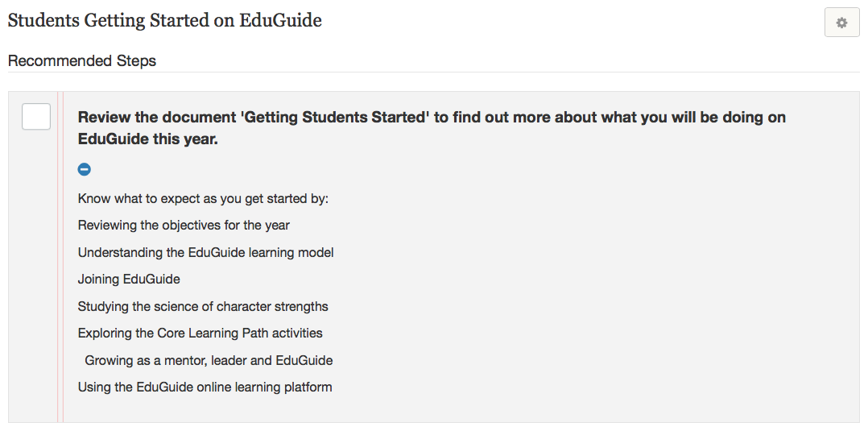Click the 'Recommended Steps' section header
This screenshot has width=868, height=431.
click(x=82, y=60)
